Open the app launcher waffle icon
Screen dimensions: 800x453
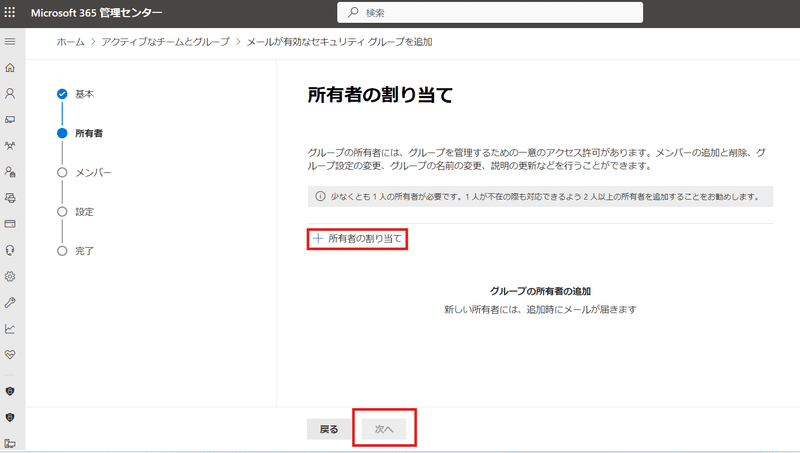[x=10, y=12]
